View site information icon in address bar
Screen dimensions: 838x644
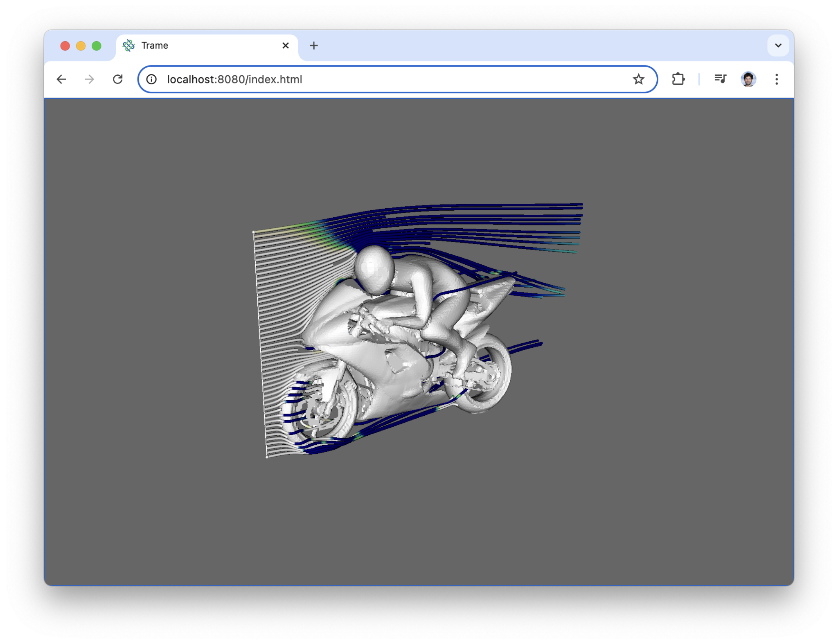(x=152, y=79)
